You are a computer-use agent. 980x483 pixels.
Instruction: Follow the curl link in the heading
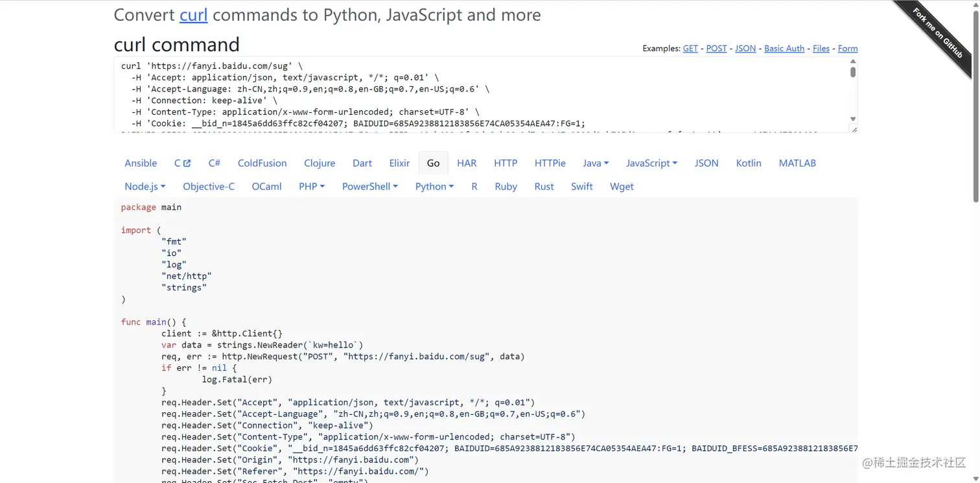pyautogui.click(x=193, y=15)
